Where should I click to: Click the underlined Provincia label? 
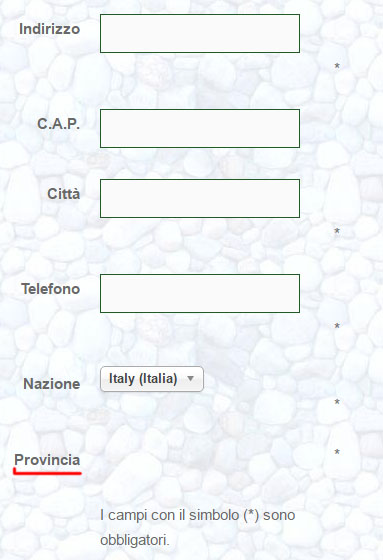coord(47,460)
